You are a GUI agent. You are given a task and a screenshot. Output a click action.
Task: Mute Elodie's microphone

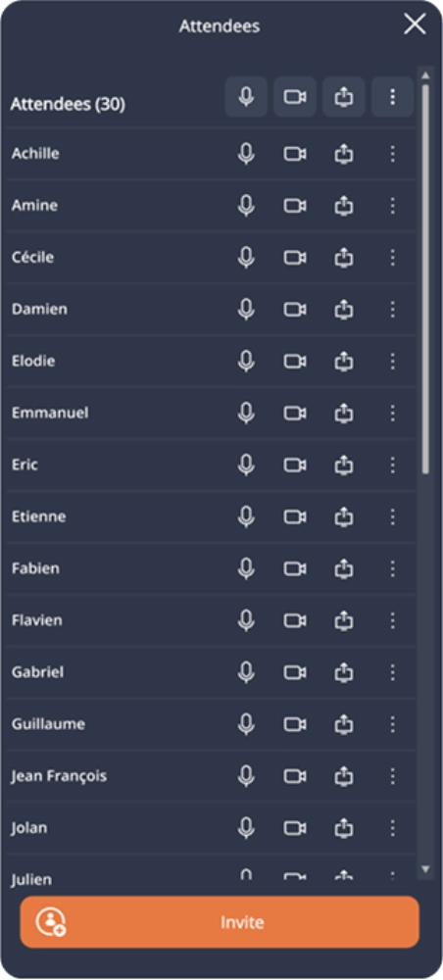tap(246, 362)
